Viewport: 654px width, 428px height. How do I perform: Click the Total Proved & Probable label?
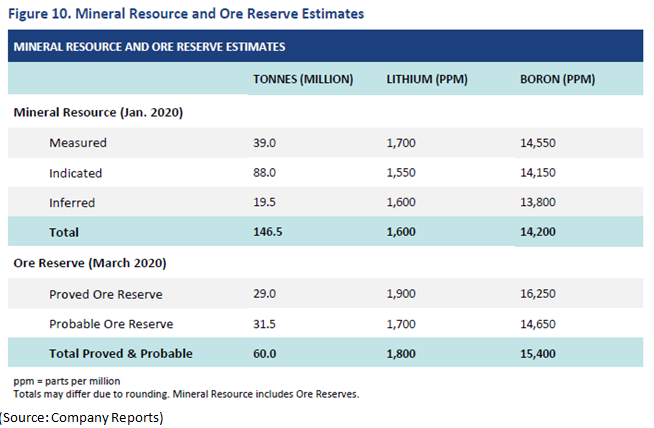(x=121, y=353)
